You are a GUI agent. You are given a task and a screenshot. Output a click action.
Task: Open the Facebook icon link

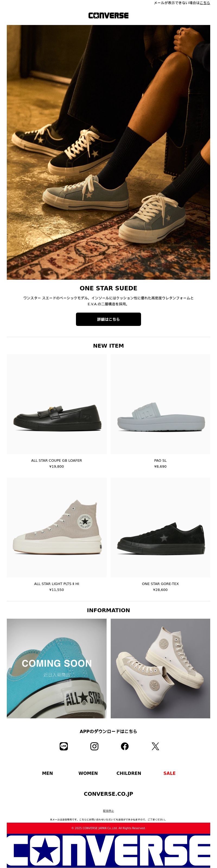coord(125,746)
